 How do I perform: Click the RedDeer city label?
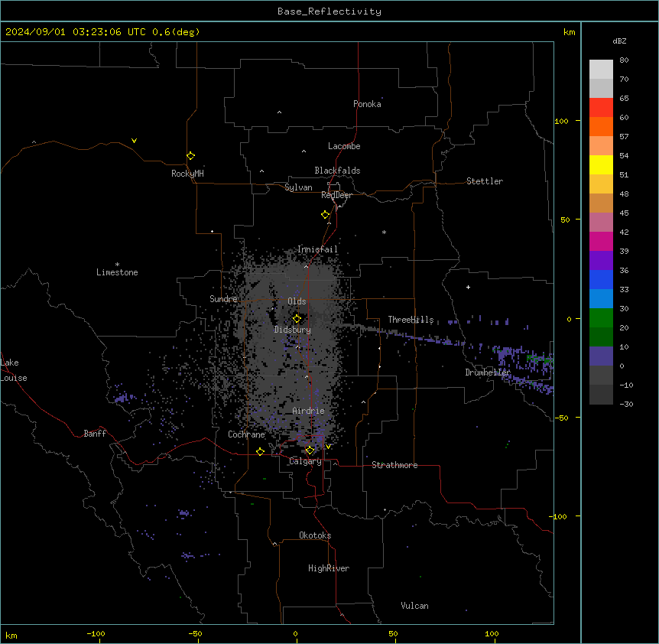click(336, 195)
